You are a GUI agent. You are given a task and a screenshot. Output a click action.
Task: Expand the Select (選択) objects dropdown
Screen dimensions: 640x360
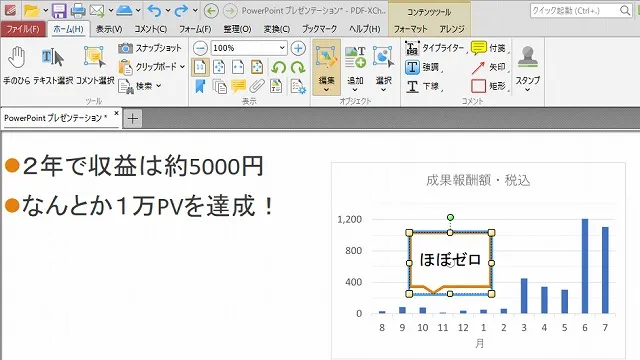pos(383,90)
